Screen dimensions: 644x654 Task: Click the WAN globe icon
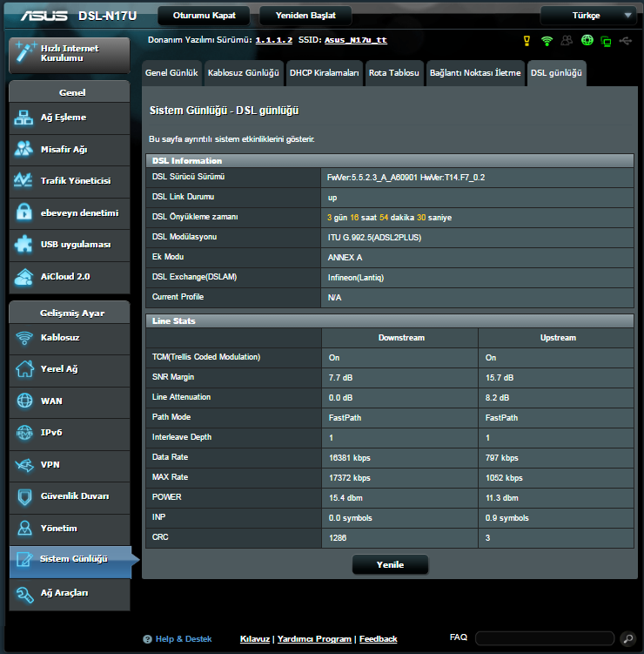click(x=24, y=401)
